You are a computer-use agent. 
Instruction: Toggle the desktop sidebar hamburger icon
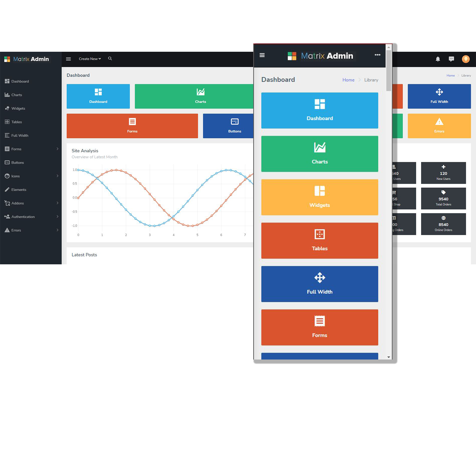pyautogui.click(x=68, y=59)
